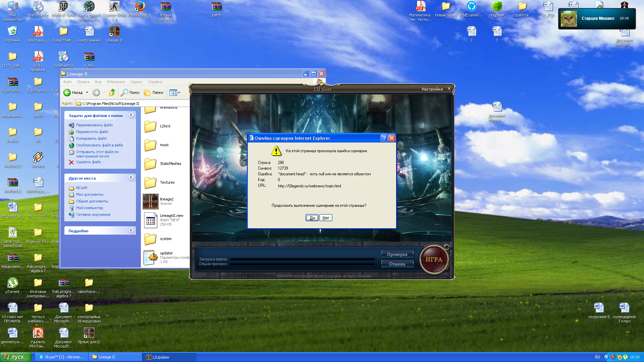Viewport: 644px width, 362px height.
Task: Click Удалить файл task link
Action: click(x=89, y=162)
